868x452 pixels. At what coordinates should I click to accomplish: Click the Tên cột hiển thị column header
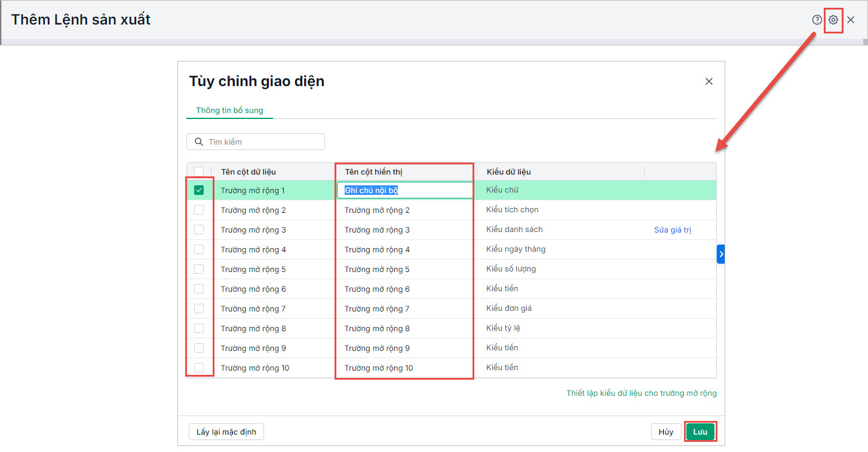click(374, 172)
